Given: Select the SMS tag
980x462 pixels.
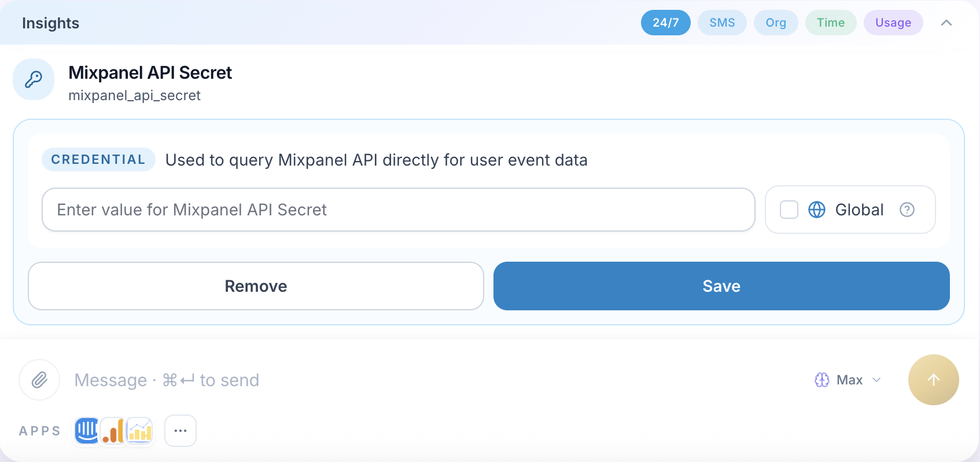Looking at the screenshot, I should (721, 23).
